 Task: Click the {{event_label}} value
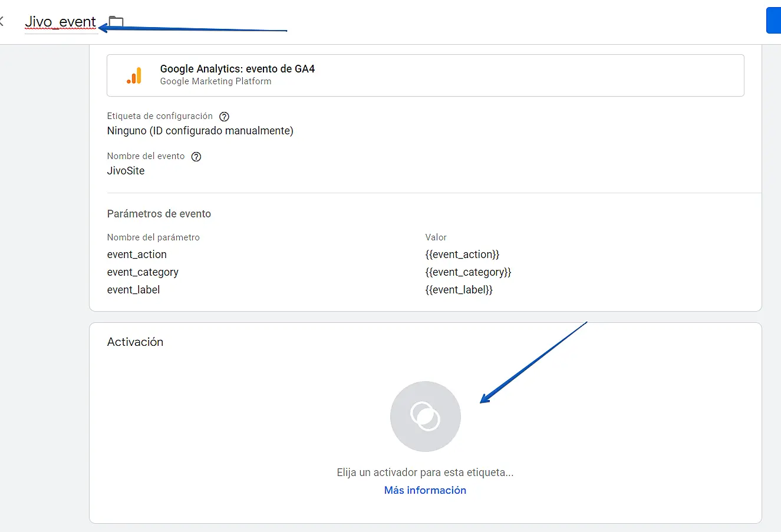459,290
